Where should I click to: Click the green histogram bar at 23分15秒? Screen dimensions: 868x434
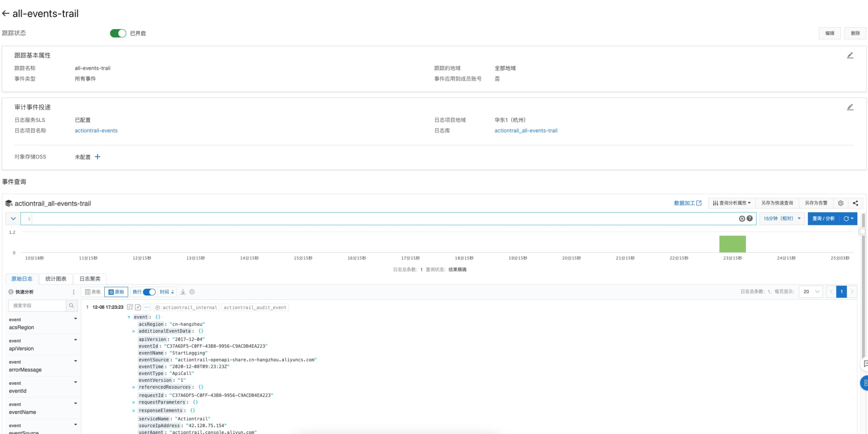[732, 244]
